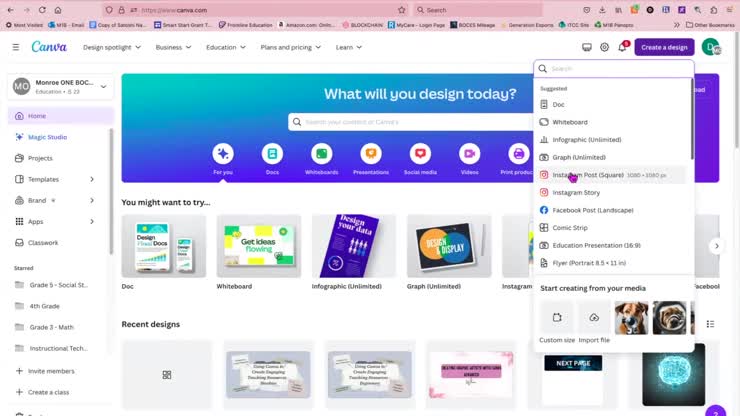Go to browser home page
740x416 pixels.
coord(58,10)
